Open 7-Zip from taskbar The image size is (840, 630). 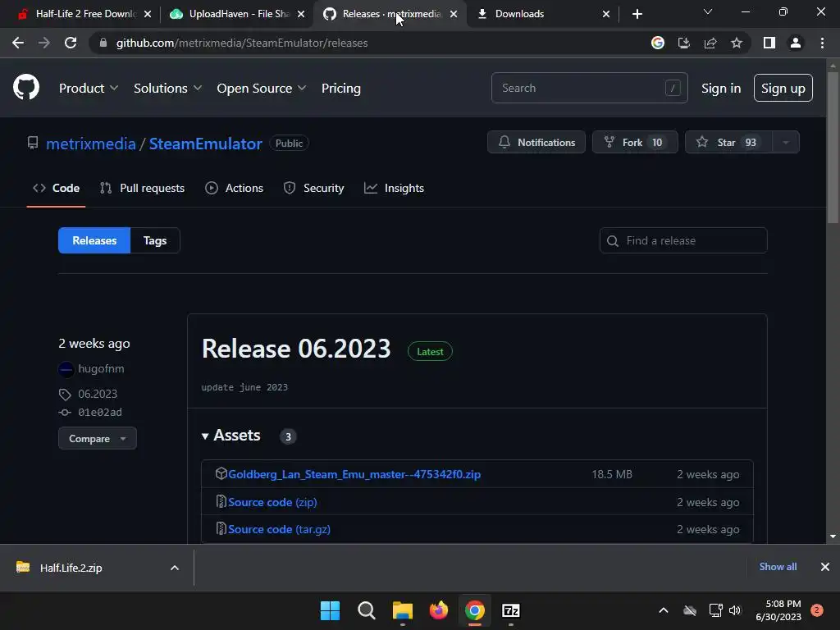pyautogui.click(x=511, y=610)
